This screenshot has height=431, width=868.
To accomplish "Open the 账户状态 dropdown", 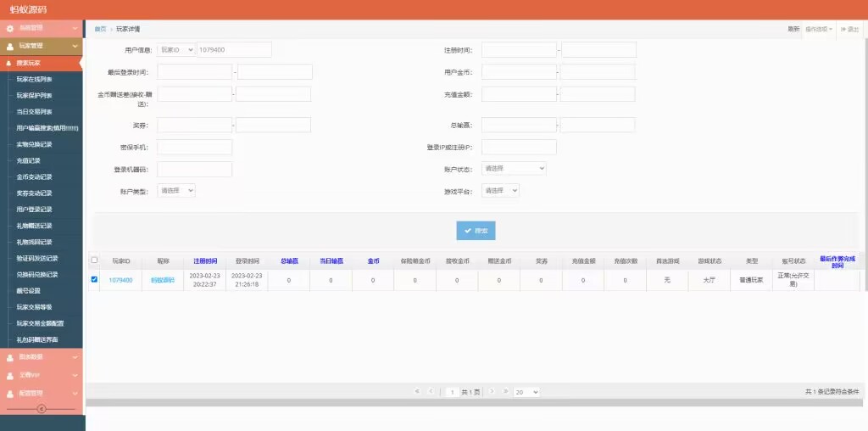I will click(x=514, y=169).
